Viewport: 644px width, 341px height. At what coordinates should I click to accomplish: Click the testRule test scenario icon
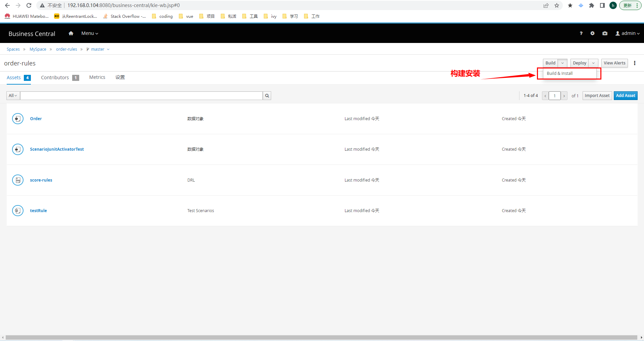18,211
